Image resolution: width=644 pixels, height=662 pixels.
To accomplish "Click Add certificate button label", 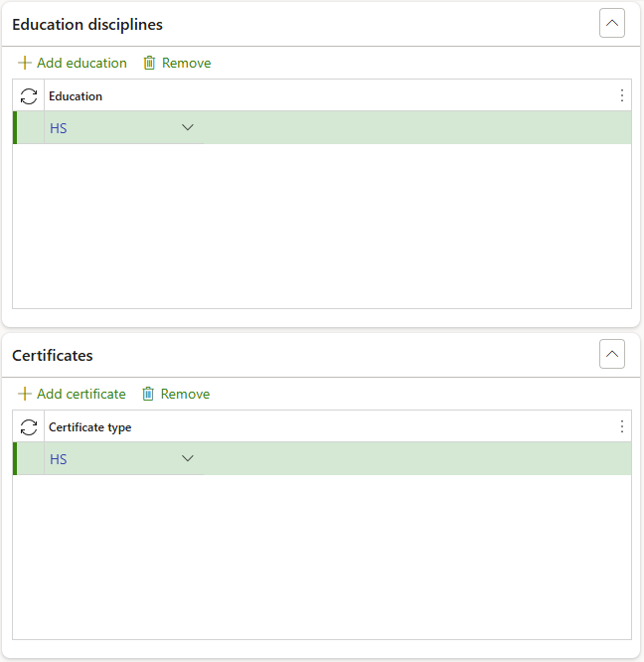I will (81, 394).
